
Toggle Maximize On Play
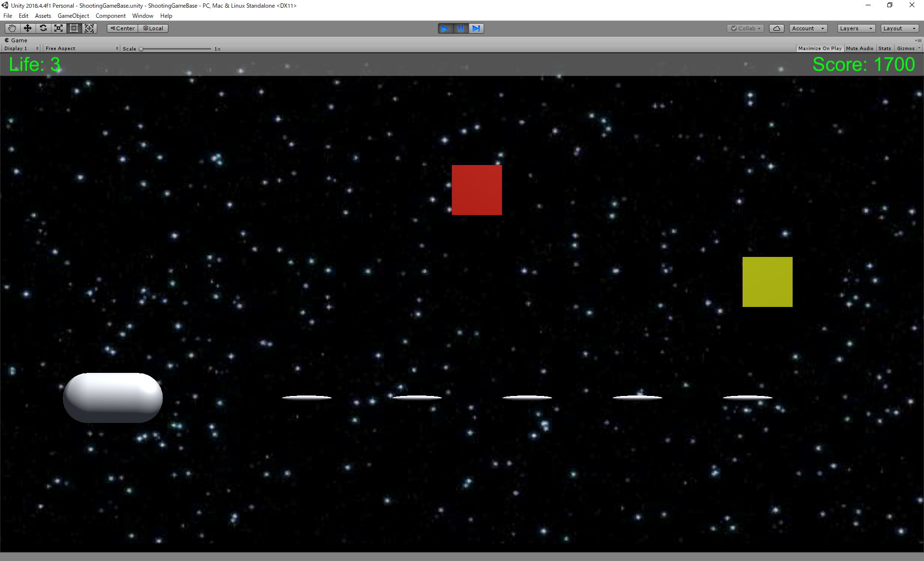click(x=820, y=49)
